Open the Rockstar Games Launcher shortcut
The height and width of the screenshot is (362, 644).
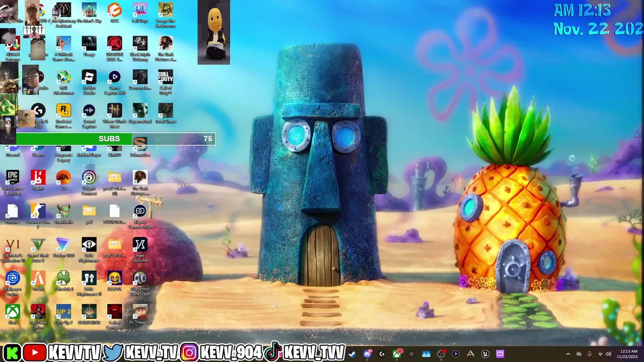coord(63,116)
